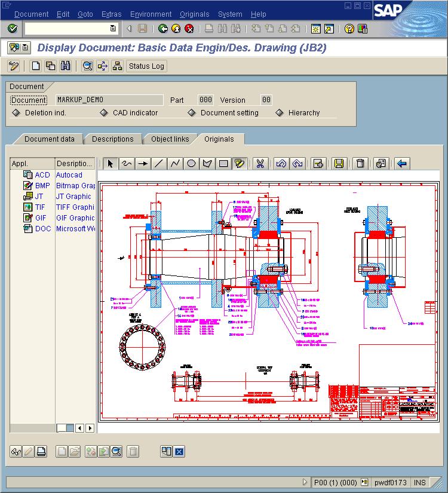Open the status bar system info selector
448x493 pixels.
pyautogui.click(x=364, y=482)
